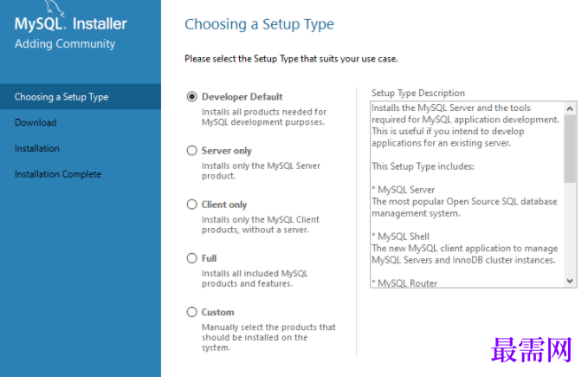Click inside the Setup Type Description box
The width and height of the screenshot is (588, 377).
(x=467, y=194)
